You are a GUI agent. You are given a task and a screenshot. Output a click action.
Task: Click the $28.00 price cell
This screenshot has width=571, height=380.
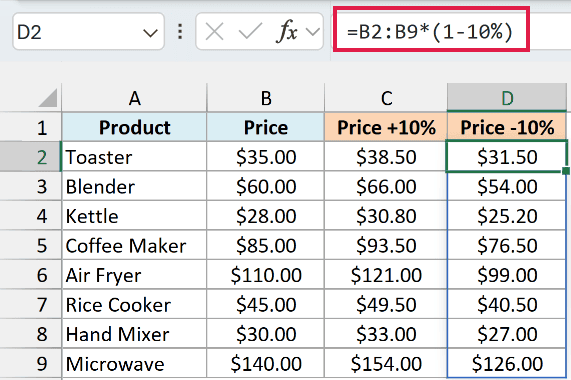(266, 216)
